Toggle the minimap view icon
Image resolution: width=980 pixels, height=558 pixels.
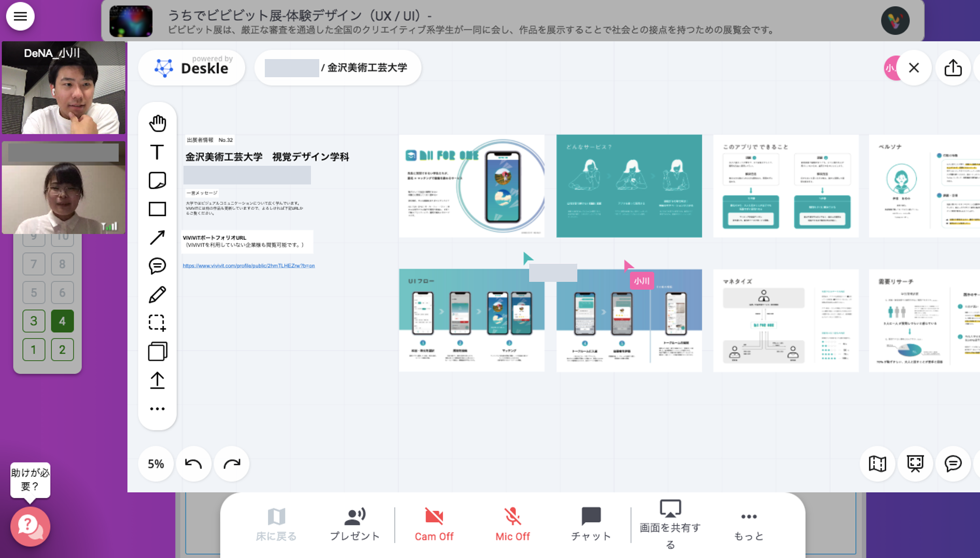click(x=877, y=464)
